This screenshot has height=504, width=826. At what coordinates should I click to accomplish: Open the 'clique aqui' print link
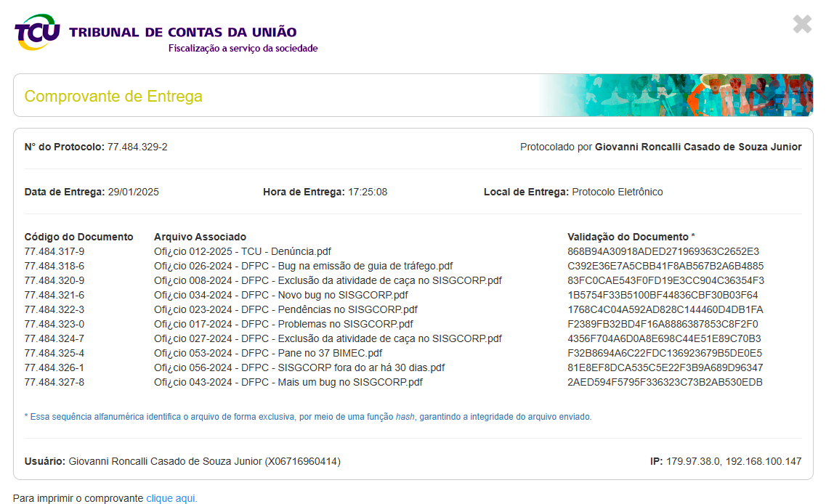171,498
